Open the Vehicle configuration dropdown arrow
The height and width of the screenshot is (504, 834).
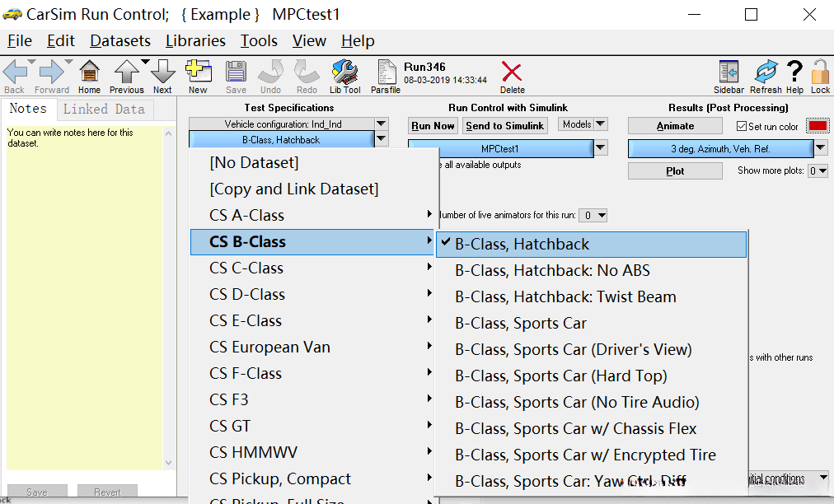coord(381,124)
